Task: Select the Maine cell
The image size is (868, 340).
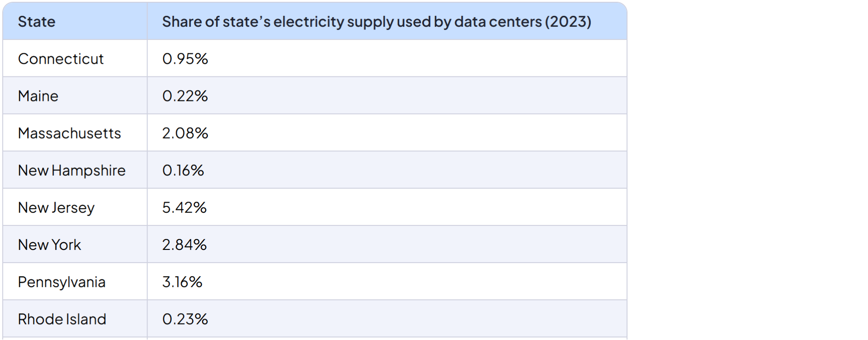Action: pos(38,96)
